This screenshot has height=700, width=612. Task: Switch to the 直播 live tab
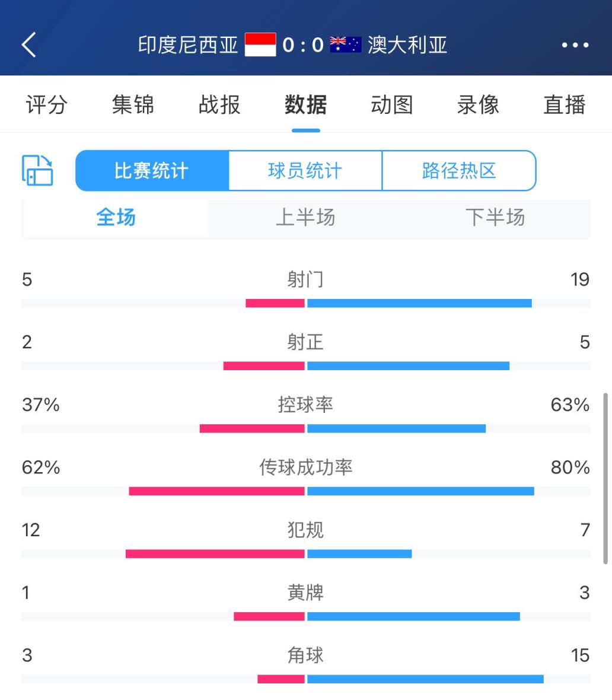[x=564, y=105]
